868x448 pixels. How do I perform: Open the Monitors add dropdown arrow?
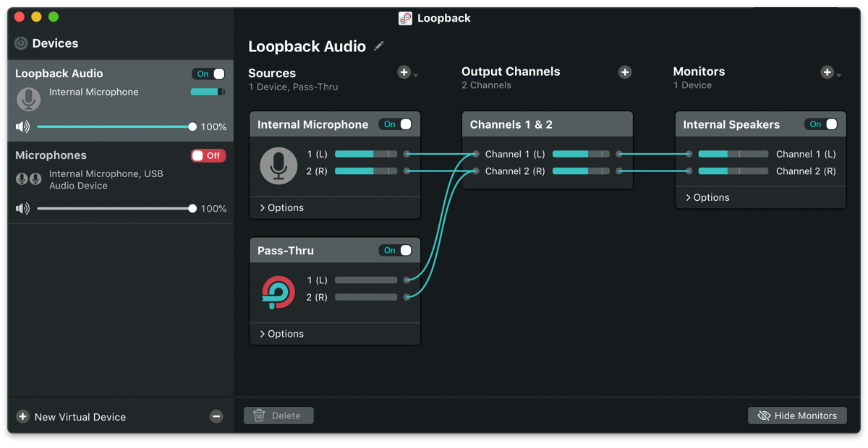pyautogui.click(x=838, y=75)
